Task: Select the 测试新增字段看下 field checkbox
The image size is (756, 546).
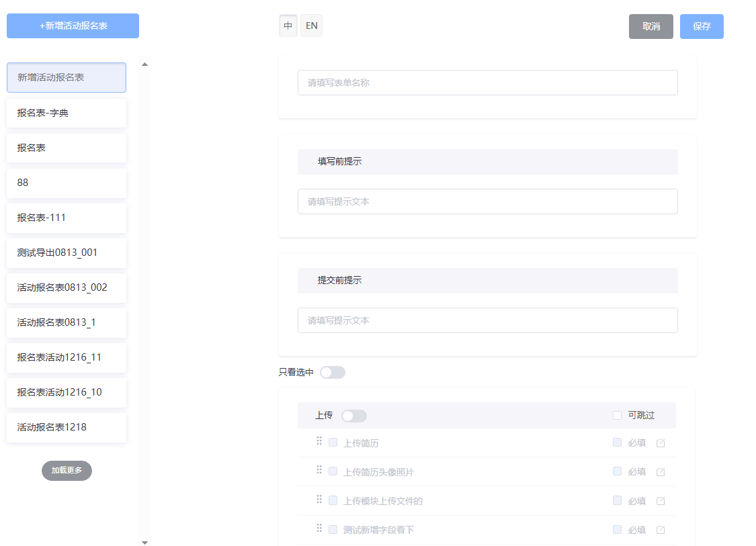Action: [x=333, y=530]
